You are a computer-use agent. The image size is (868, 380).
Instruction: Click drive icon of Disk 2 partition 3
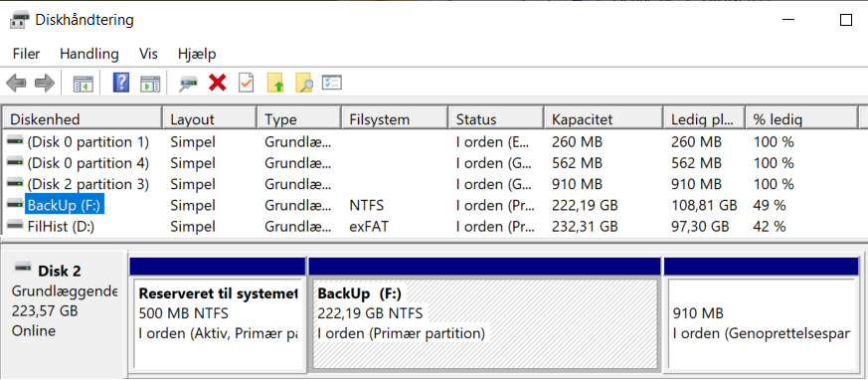[16, 184]
